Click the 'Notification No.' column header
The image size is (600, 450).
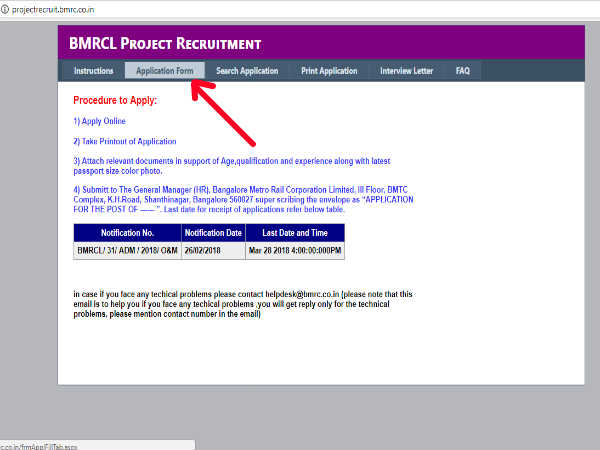(x=127, y=233)
